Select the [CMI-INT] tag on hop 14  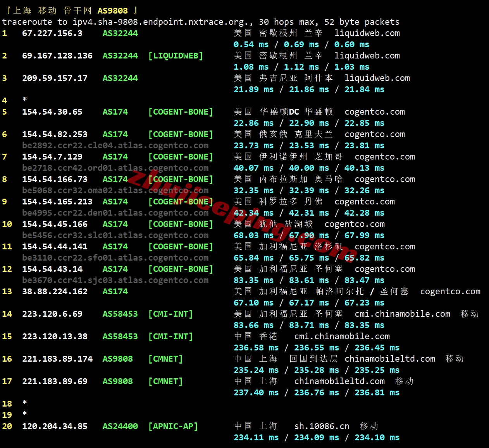(x=170, y=314)
